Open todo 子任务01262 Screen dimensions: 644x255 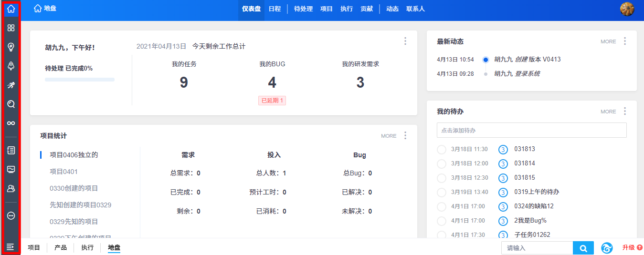[x=532, y=235]
